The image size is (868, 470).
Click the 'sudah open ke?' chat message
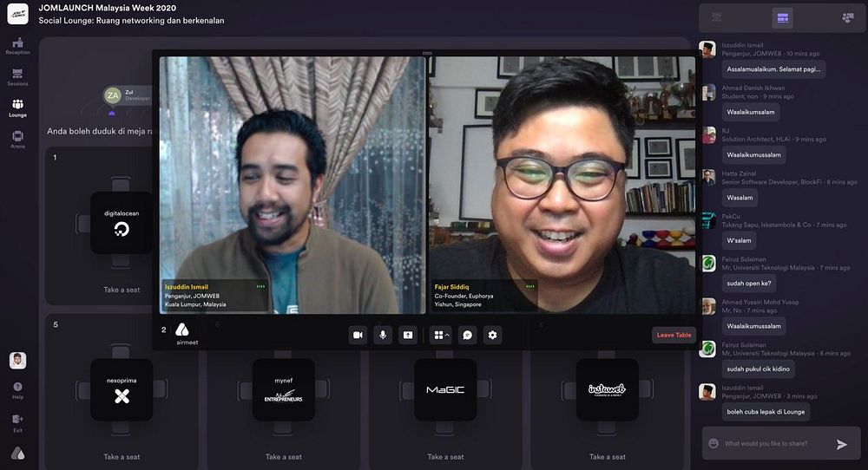(x=749, y=283)
